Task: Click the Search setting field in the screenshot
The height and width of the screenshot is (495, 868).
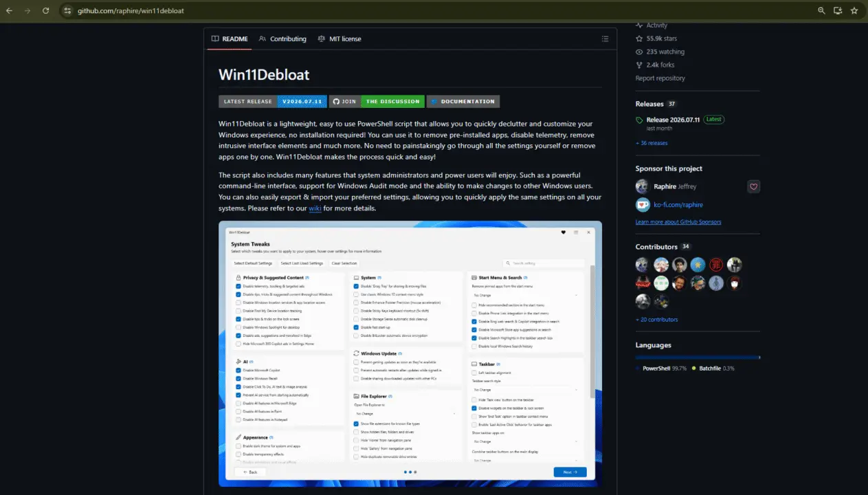Action: 544,263
